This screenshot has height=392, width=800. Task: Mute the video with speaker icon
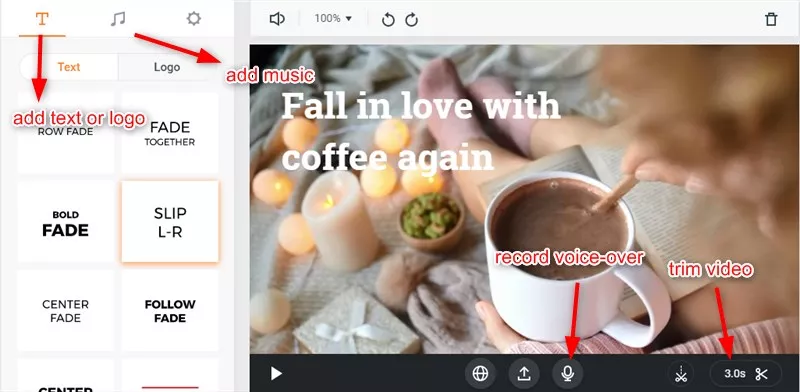tap(277, 19)
